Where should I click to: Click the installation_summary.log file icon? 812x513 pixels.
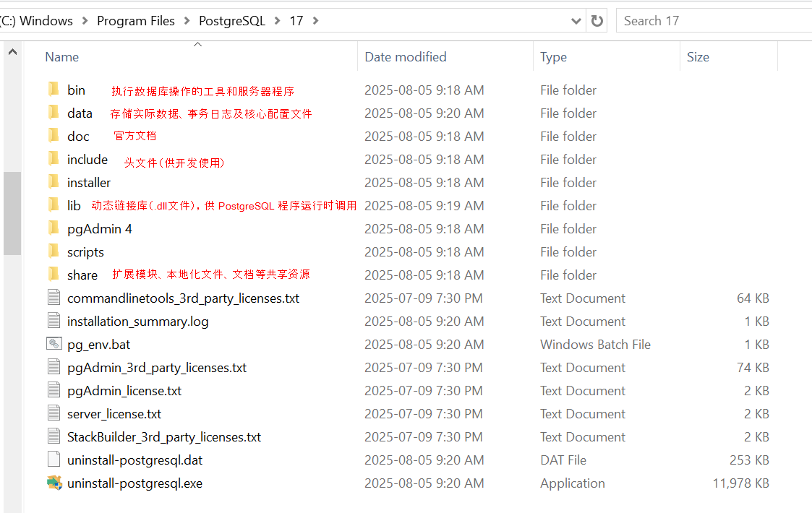click(x=54, y=321)
